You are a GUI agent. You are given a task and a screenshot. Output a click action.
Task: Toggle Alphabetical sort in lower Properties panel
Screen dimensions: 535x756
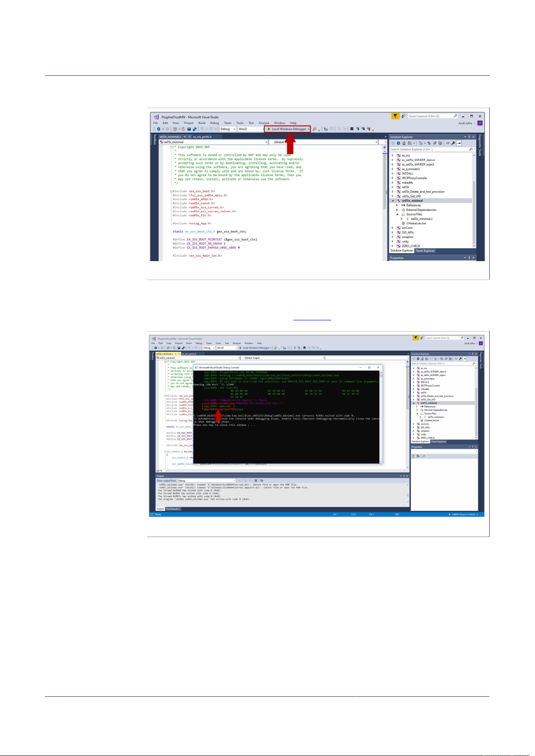(418, 456)
